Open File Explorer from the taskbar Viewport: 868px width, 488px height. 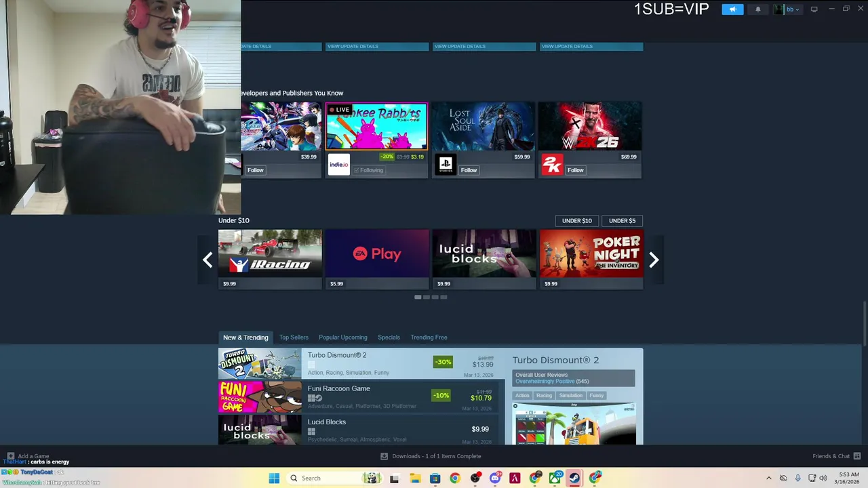pyautogui.click(x=415, y=479)
